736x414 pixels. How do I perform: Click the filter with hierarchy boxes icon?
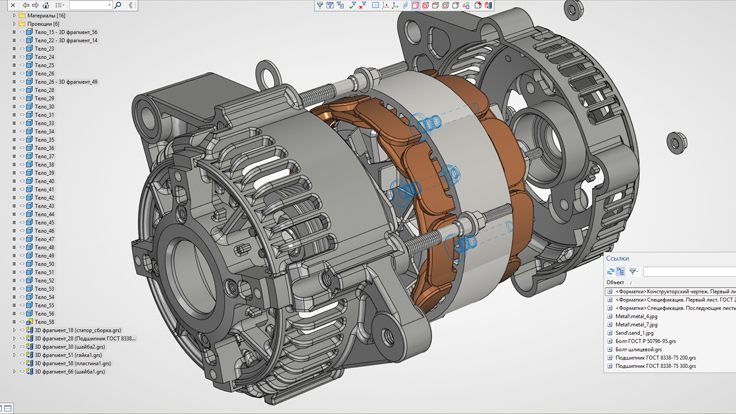[340, 5]
